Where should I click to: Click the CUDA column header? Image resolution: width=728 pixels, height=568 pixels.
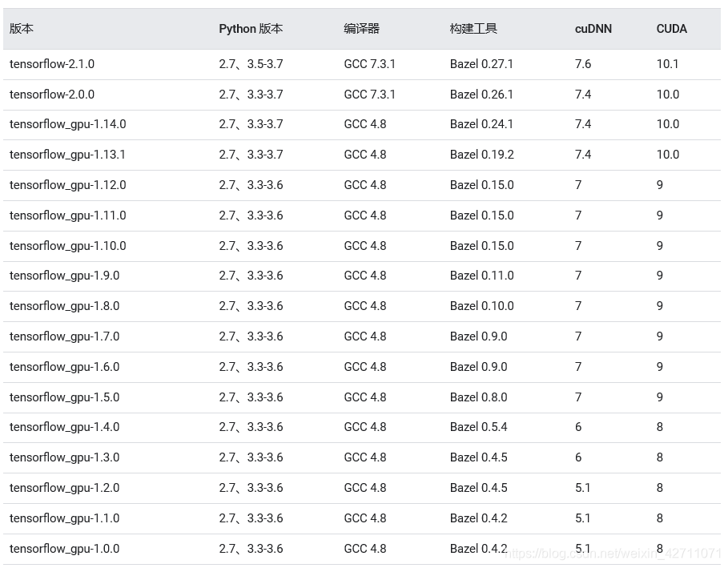[x=671, y=29]
